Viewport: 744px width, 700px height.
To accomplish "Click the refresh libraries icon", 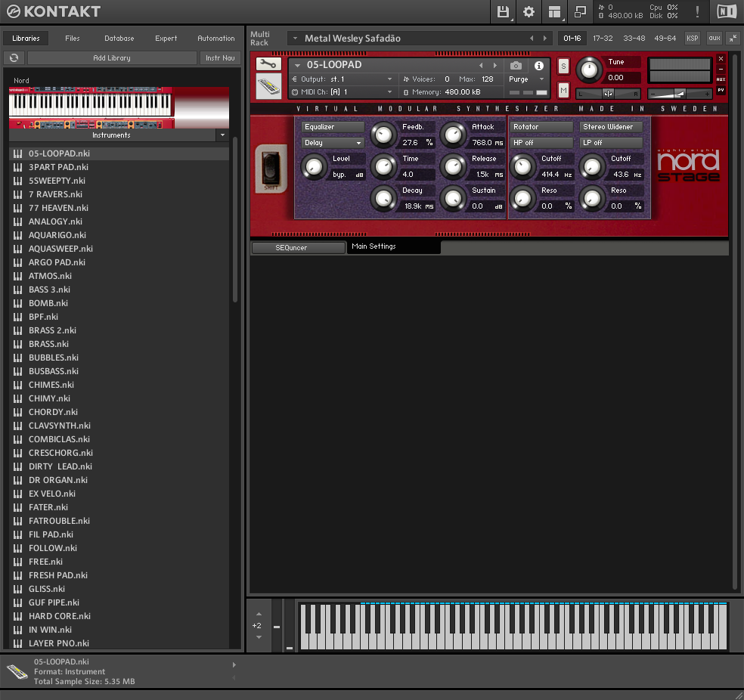I will coord(14,58).
